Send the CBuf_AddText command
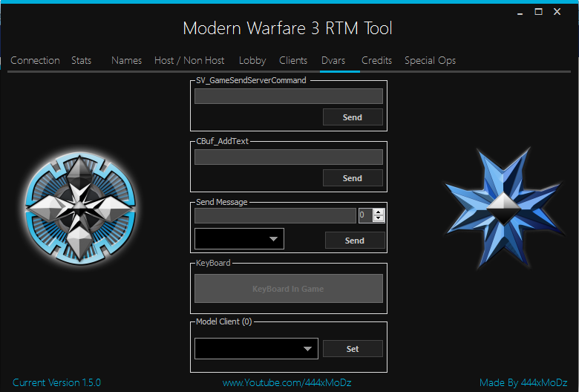579x392 pixels. click(x=353, y=178)
